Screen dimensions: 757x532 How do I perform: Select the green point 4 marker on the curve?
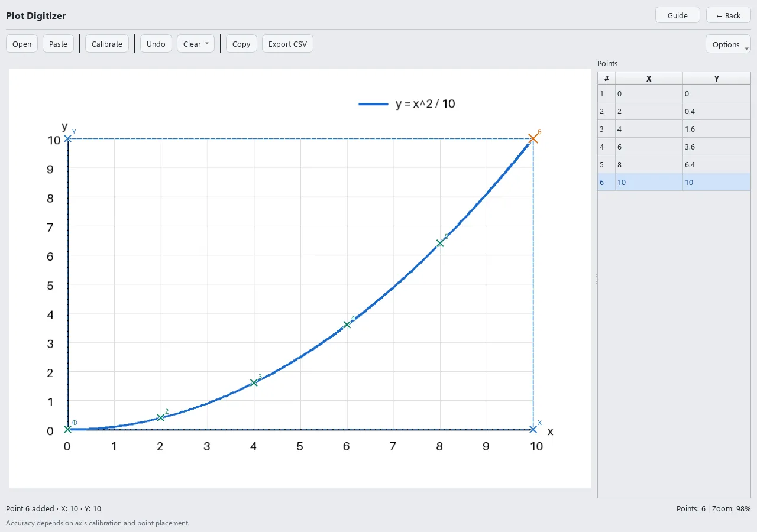347,325
